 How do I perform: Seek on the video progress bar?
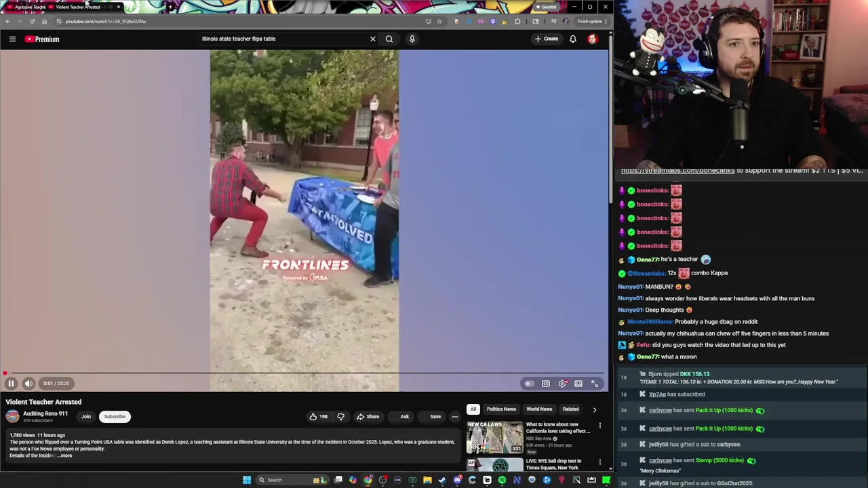pos(304,373)
